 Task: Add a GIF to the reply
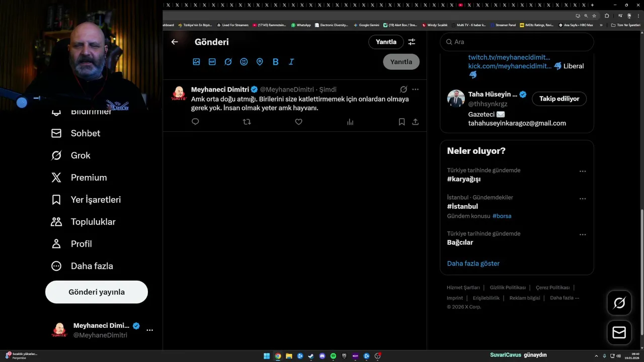click(x=212, y=62)
